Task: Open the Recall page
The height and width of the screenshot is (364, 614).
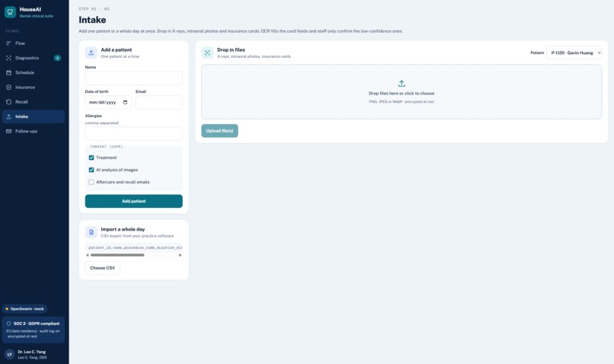Action: point(34,102)
